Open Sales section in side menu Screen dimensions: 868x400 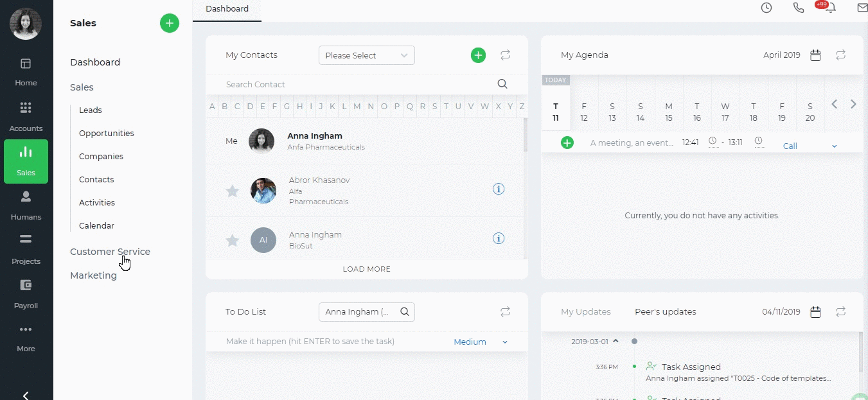(82, 87)
